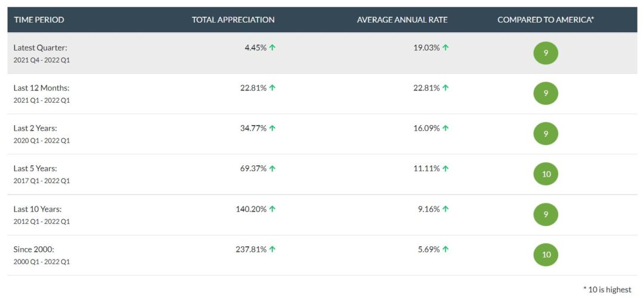Image resolution: width=644 pixels, height=303 pixels.
Task: Click the Last 2 Years row label
Action: tap(35, 128)
